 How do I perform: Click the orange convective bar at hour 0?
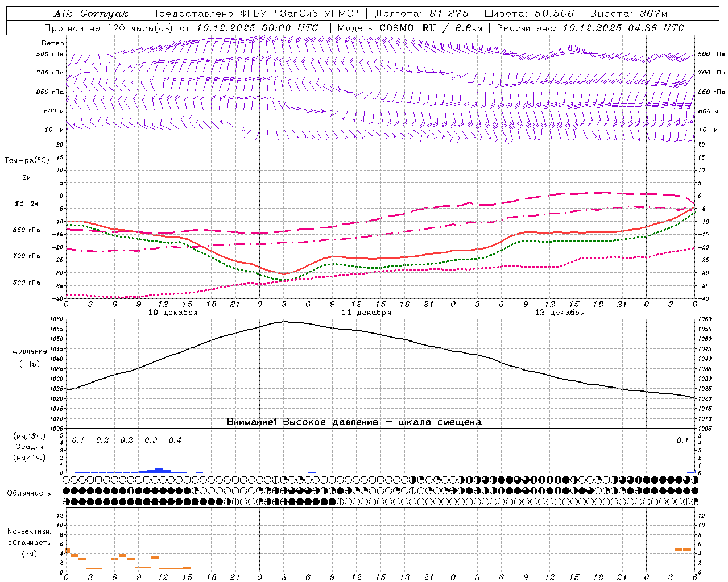pyautogui.click(x=68, y=550)
